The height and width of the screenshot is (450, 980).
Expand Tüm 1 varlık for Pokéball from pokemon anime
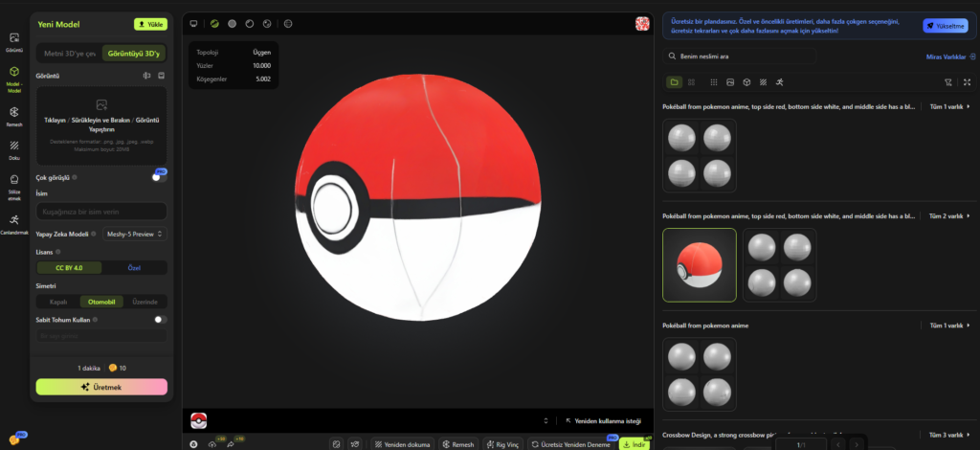coord(949,325)
